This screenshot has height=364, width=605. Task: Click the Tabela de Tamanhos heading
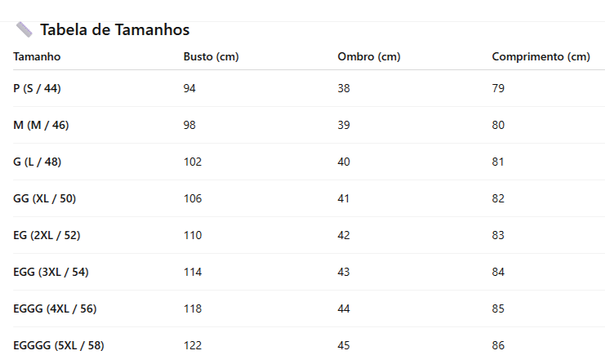114,30
